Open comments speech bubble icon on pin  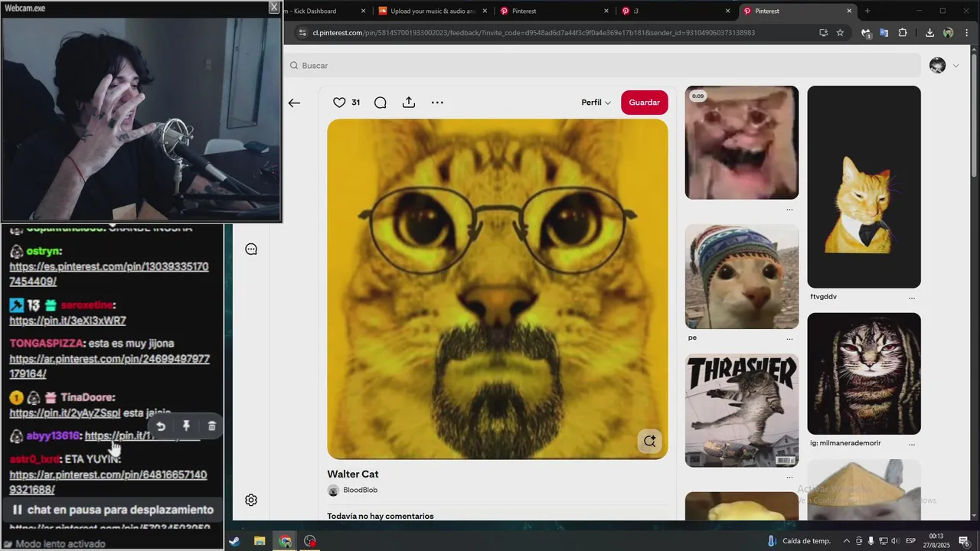pyautogui.click(x=380, y=103)
